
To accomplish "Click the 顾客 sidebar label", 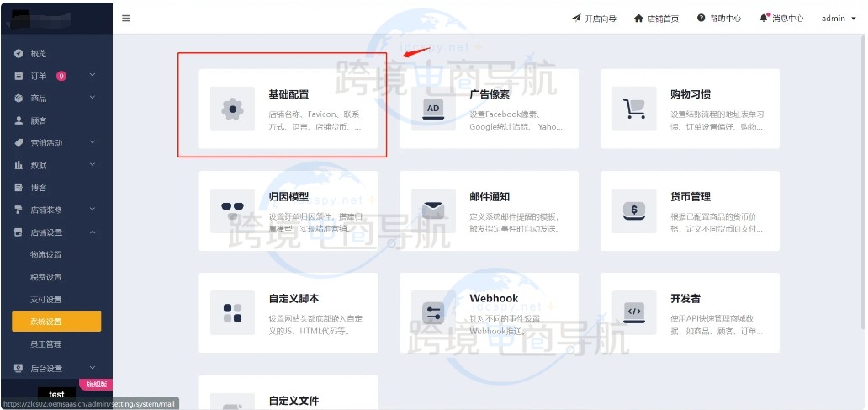I will click(39, 120).
